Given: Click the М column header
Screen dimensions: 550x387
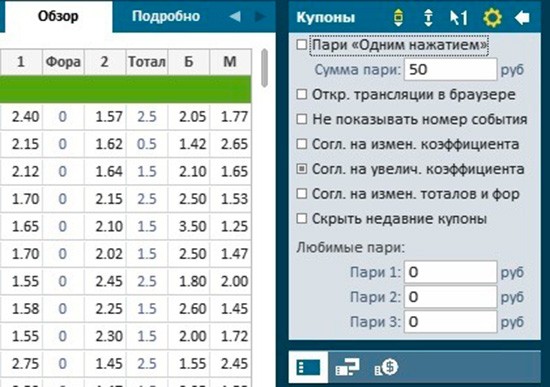Looking at the screenshot, I should point(230,62).
